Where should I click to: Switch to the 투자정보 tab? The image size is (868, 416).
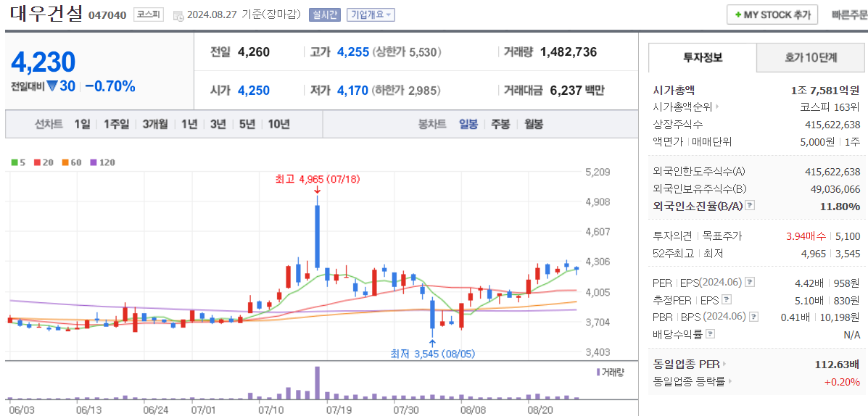[703, 57]
